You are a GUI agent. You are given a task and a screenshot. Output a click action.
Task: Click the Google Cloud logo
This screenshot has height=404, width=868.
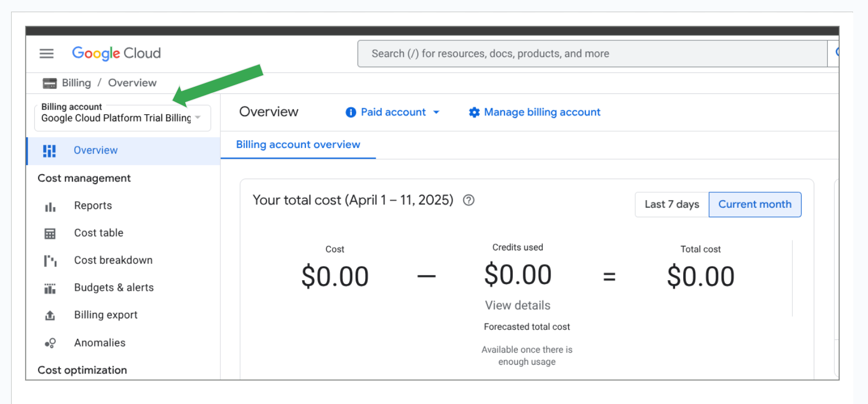[x=116, y=54]
